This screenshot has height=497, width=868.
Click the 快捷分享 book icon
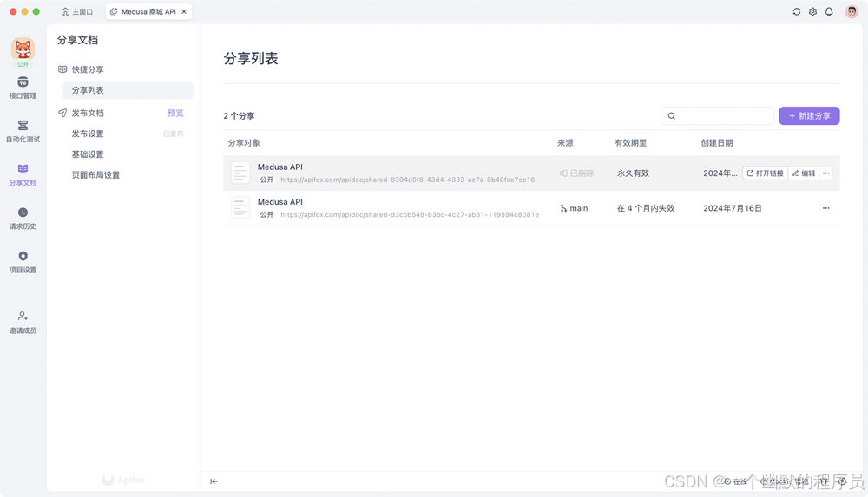[62, 69]
